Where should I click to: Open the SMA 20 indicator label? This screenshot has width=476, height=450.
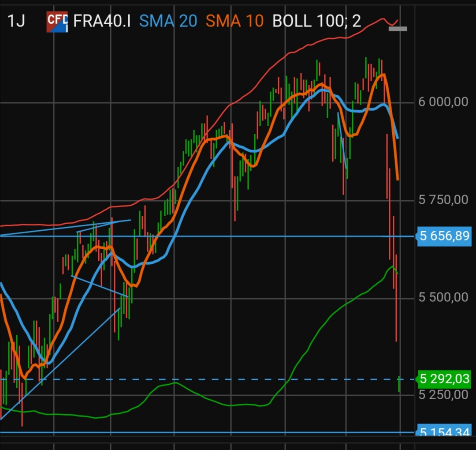point(168,21)
